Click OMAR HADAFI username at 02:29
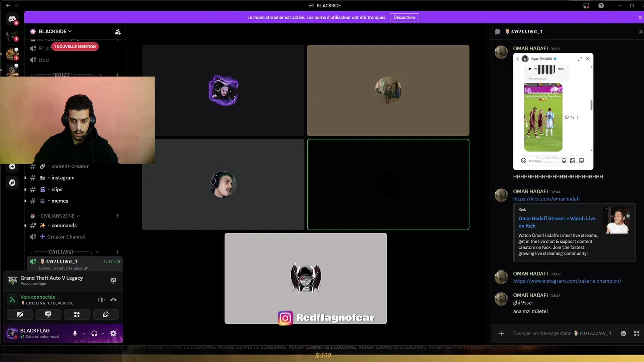644x362 pixels. [x=530, y=49]
